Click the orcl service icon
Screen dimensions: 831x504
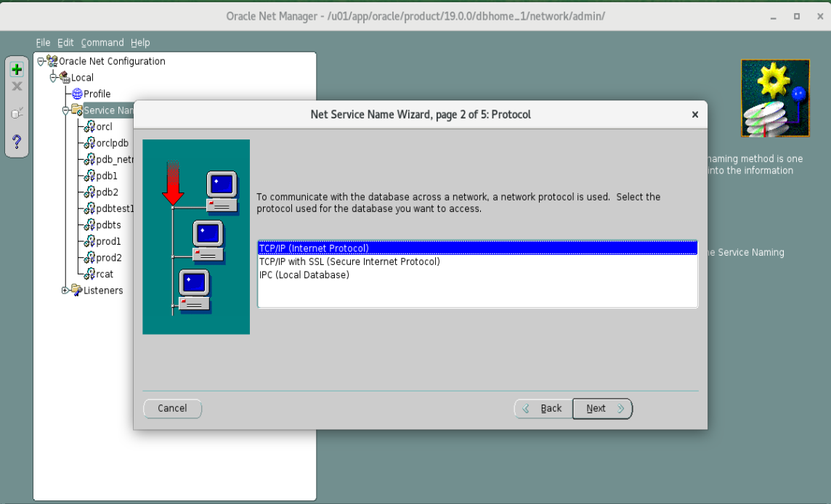89,126
